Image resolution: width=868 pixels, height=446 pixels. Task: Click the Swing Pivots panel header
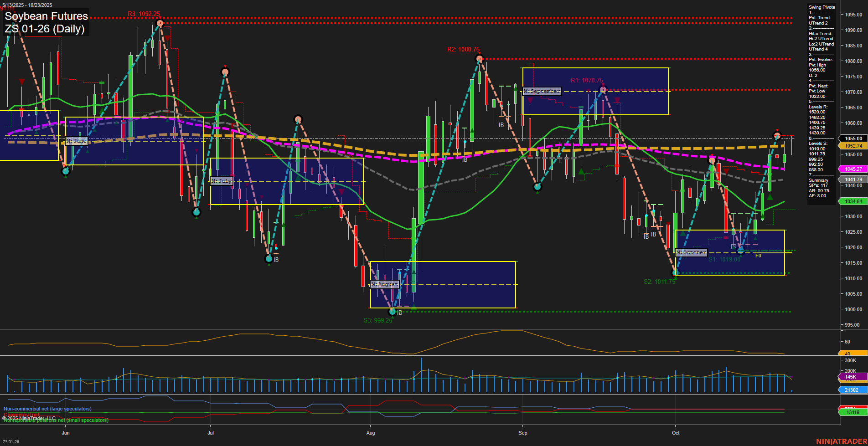821,7
